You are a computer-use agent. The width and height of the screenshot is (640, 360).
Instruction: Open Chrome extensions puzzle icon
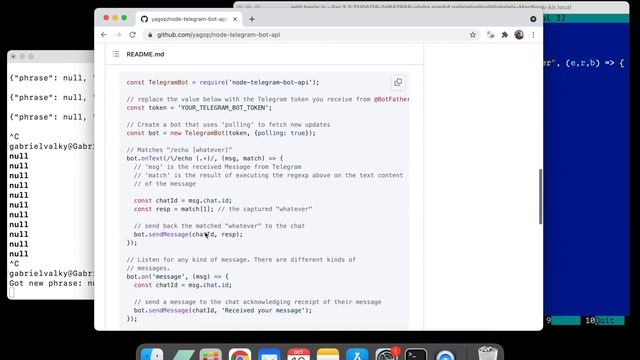tap(504, 35)
